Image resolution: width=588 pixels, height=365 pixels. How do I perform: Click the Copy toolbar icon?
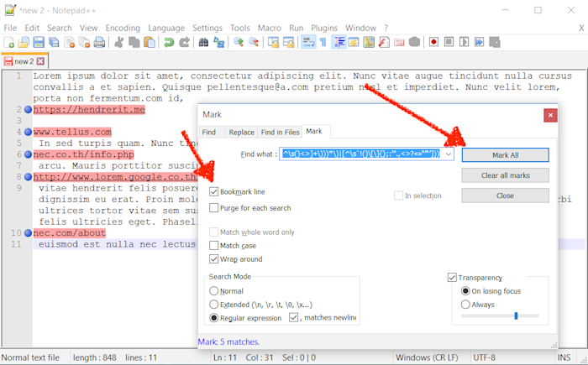[x=134, y=42]
